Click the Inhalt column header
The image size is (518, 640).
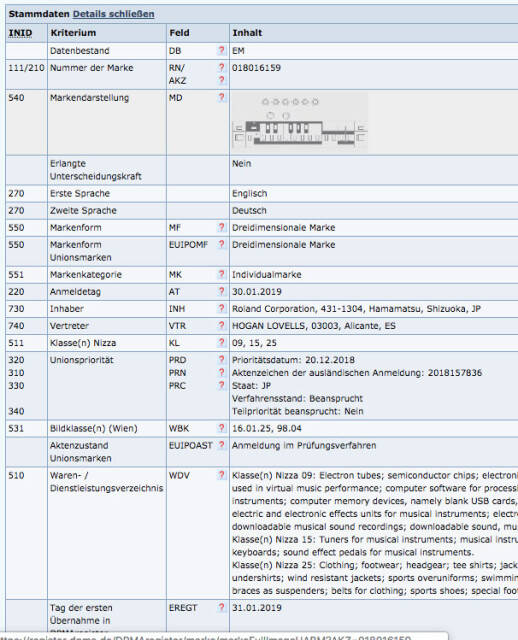pyautogui.click(x=247, y=33)
